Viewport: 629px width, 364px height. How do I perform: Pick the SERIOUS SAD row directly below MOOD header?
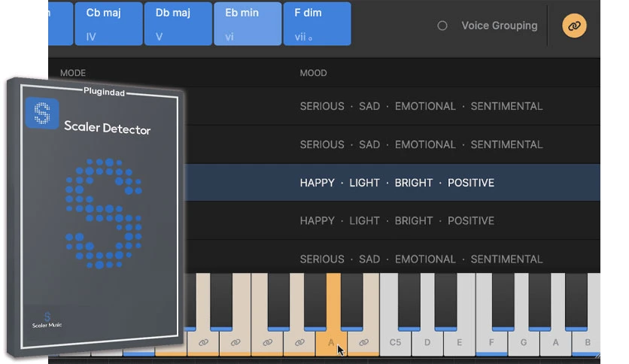(392, 106)
